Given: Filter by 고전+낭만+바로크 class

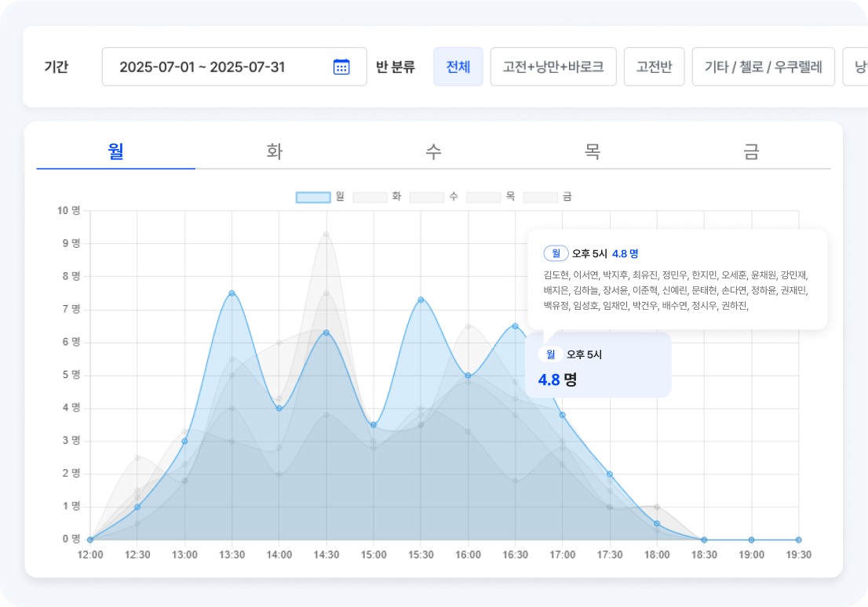Looking at the screenshot, I should (x=553, y=67).
